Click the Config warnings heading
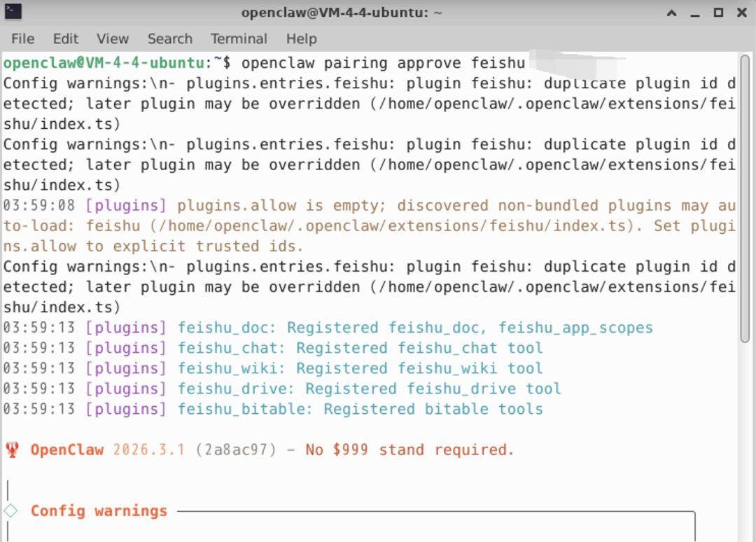Viewport: 756px width, 542px height. tap(99, 511)
